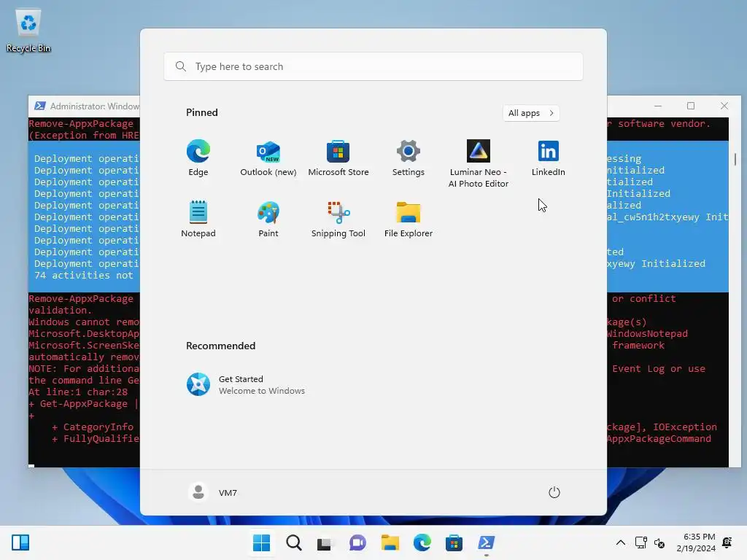Open Chat icon on taskbar

tap(357, 542)
